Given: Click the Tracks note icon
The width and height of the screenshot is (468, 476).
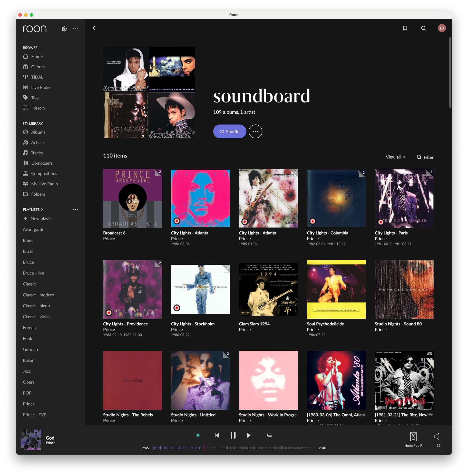Looking at the screenshot, I should 25,153.
